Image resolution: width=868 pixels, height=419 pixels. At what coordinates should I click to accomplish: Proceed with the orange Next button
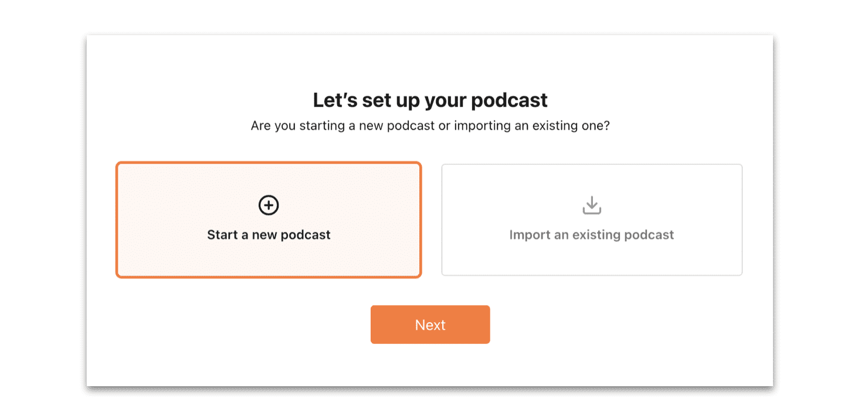[430, 325]
